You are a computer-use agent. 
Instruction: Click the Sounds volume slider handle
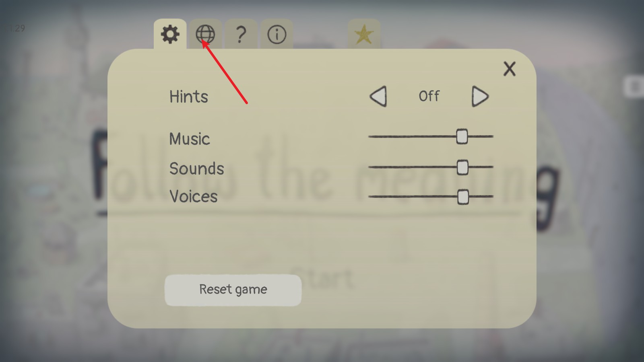tap(462, 167)
